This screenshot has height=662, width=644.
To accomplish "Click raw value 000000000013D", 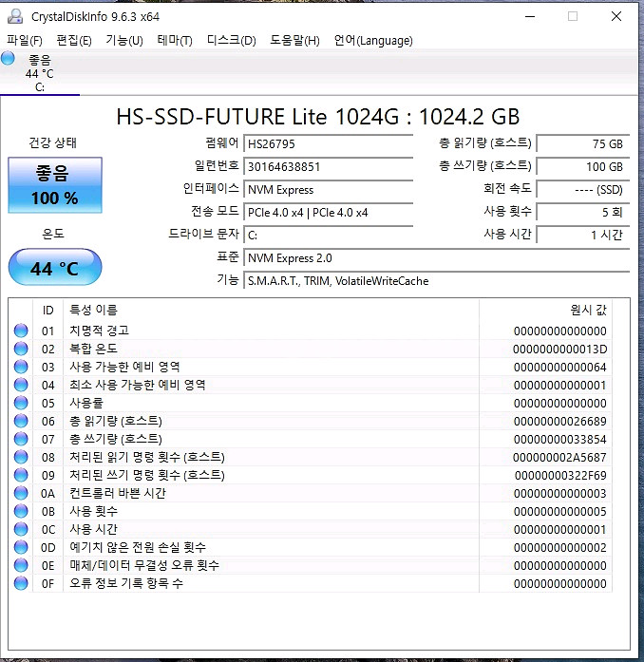I will (560, 350).
